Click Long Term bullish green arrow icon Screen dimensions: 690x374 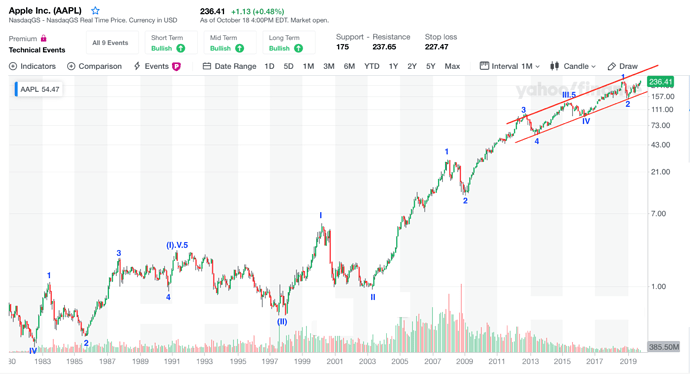tap(298, 48)
